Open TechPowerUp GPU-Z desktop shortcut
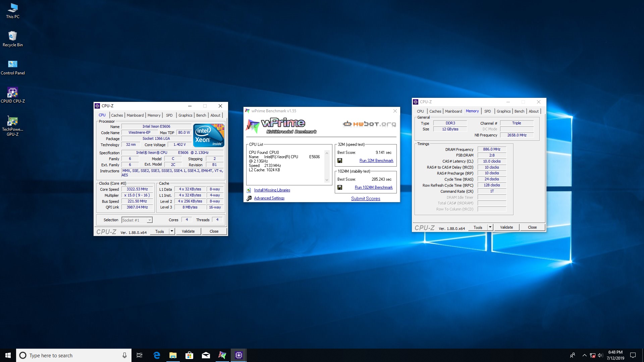 [x=13, y=126]
